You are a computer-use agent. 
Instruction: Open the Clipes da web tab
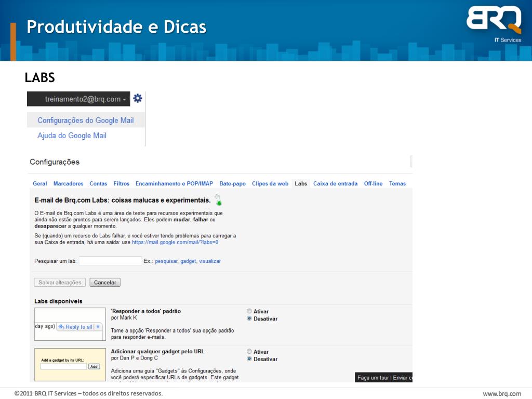click(270, 183)
